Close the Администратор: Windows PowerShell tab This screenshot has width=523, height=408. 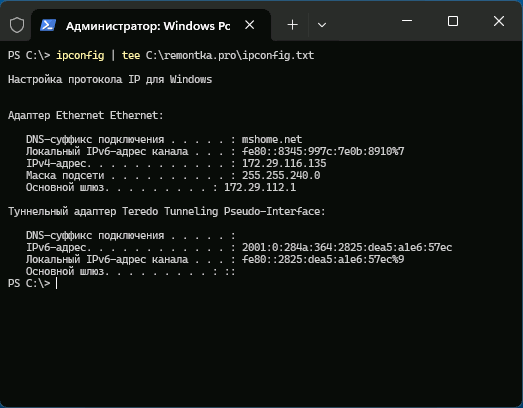(x=249, y=25)
